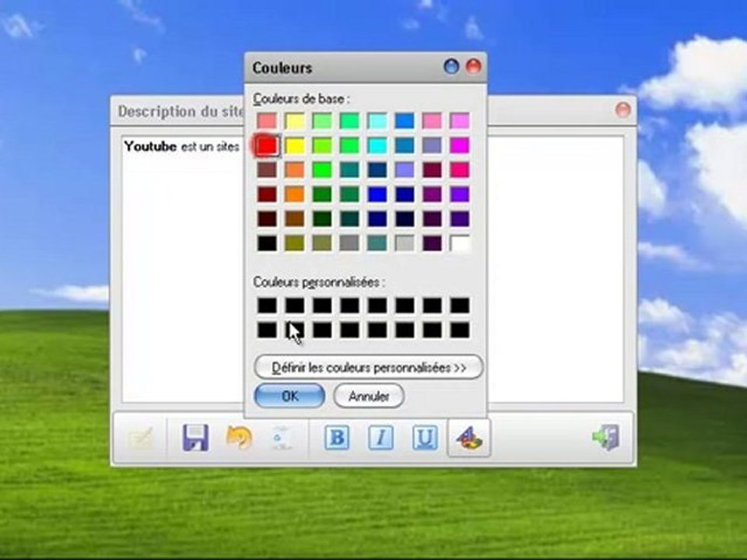The image size is (747, 560).
Task: Toggle Italic formatting (I icon)
Action: tap(381, 437)
